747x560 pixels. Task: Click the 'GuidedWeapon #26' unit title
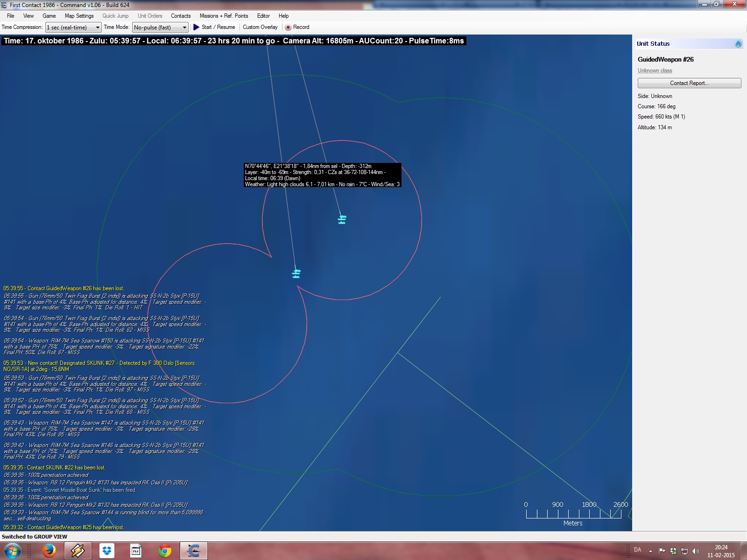(x=666, y=59)
